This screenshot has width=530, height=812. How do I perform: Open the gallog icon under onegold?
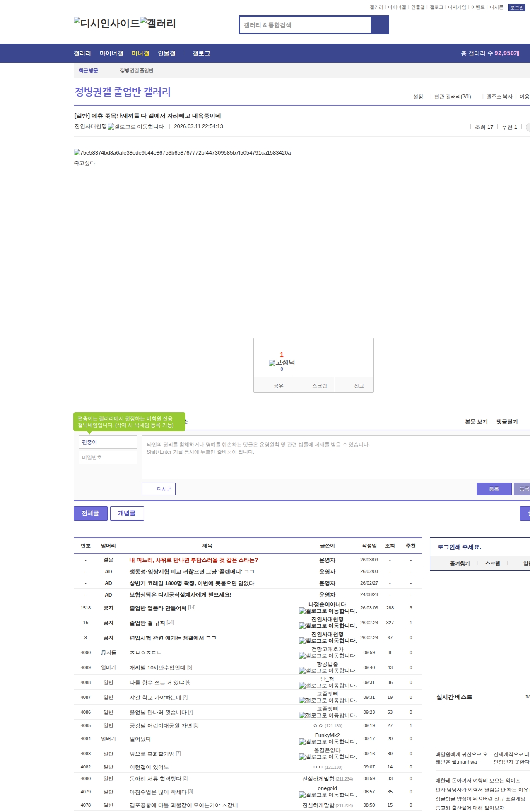(x=328, y=795)
